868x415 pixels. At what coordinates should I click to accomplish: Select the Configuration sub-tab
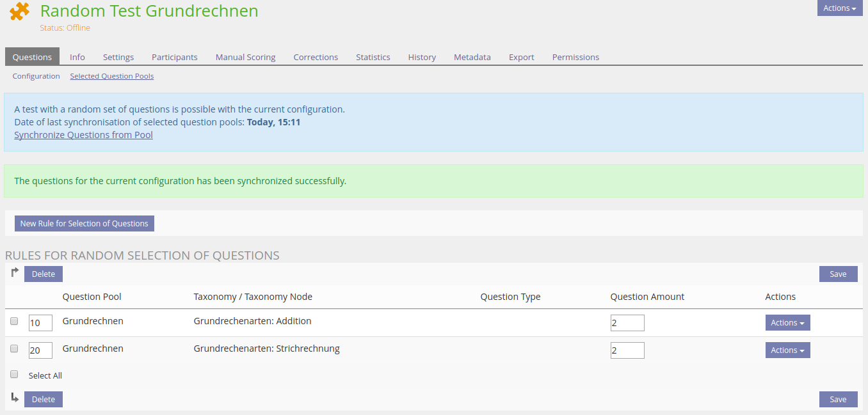point(36,76)
